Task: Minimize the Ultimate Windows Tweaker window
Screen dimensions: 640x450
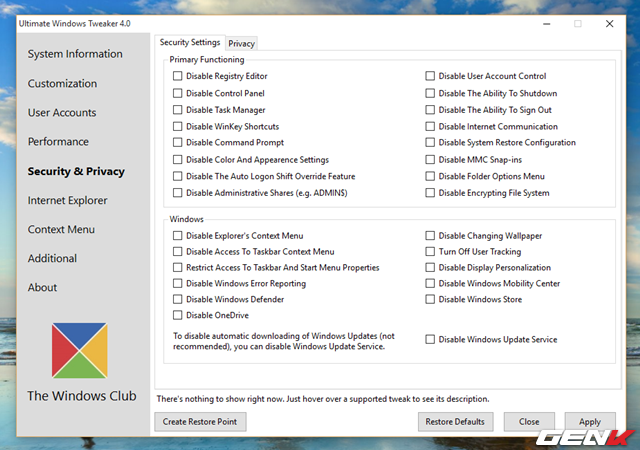Action: (x=547, y=24)
